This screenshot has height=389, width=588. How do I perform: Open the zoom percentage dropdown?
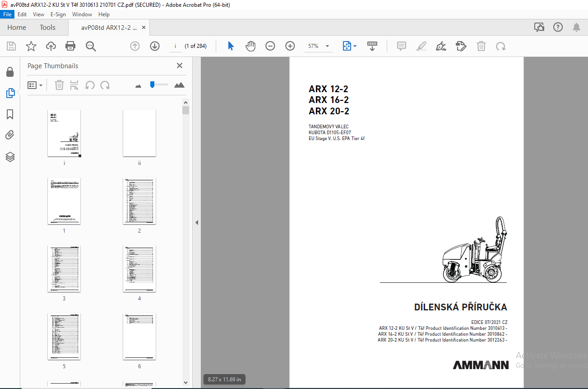[327, 46]
